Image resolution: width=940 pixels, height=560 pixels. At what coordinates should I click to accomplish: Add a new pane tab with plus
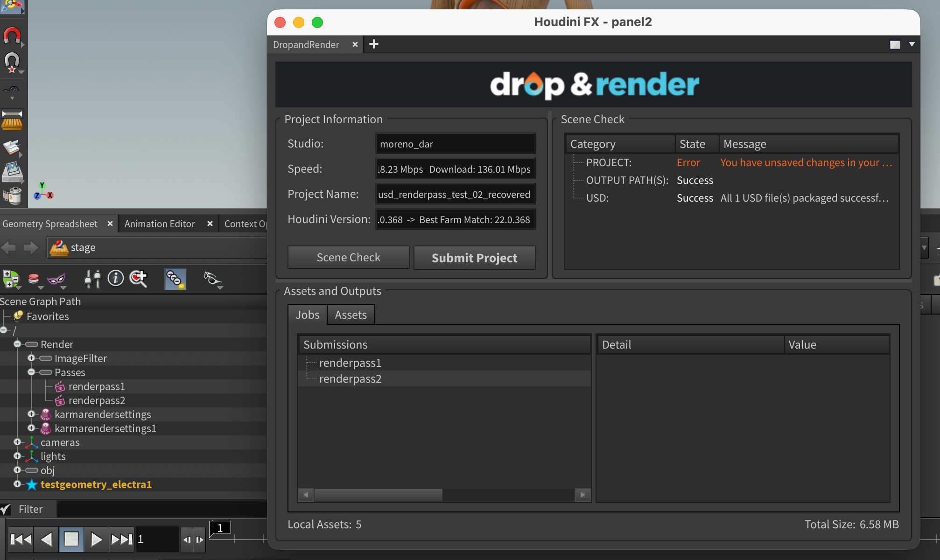pos(374,44)
